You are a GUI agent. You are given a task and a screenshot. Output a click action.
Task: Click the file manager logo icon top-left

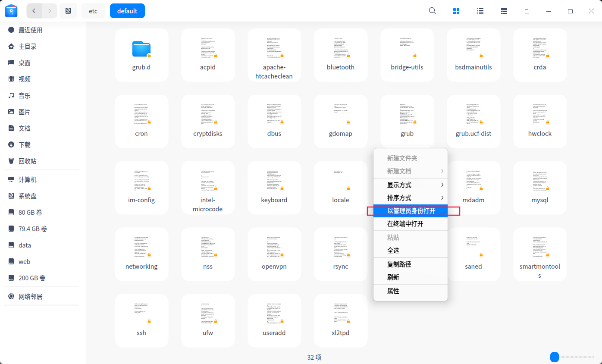[11, 11]
